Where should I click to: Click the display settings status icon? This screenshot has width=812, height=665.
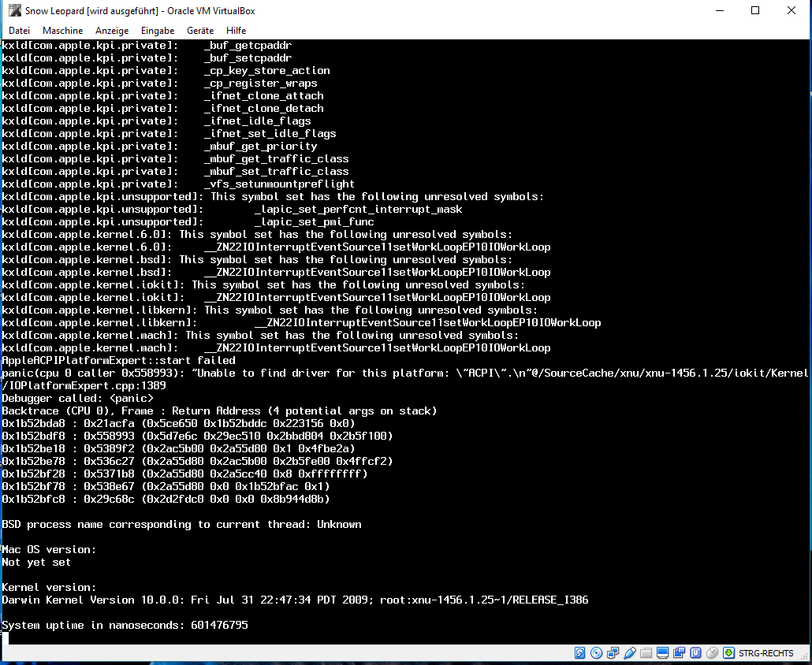(662, 653)
